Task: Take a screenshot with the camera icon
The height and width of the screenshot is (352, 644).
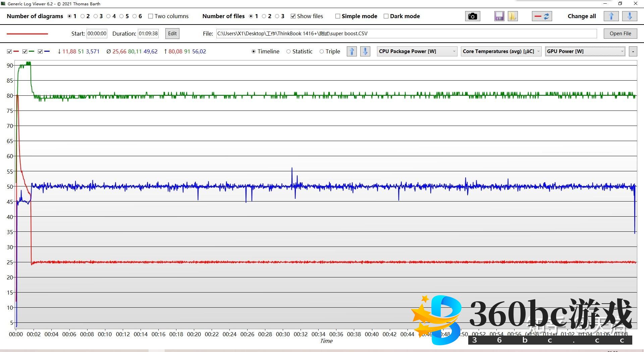Action: tap(473, 16)
